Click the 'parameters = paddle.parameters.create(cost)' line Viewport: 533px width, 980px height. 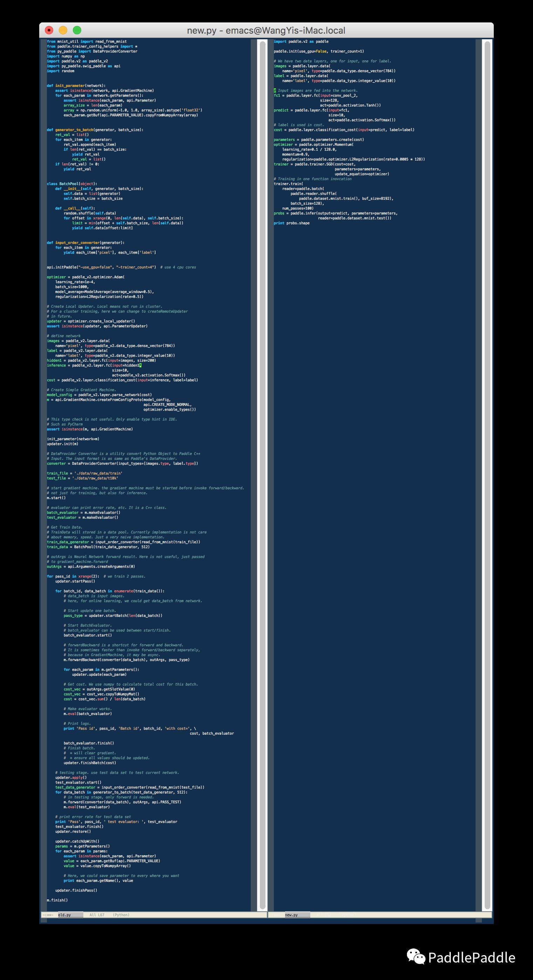click(319, 139)
